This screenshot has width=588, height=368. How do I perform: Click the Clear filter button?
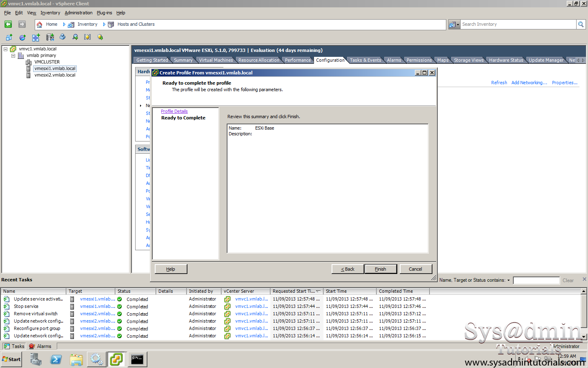point(568,280)
